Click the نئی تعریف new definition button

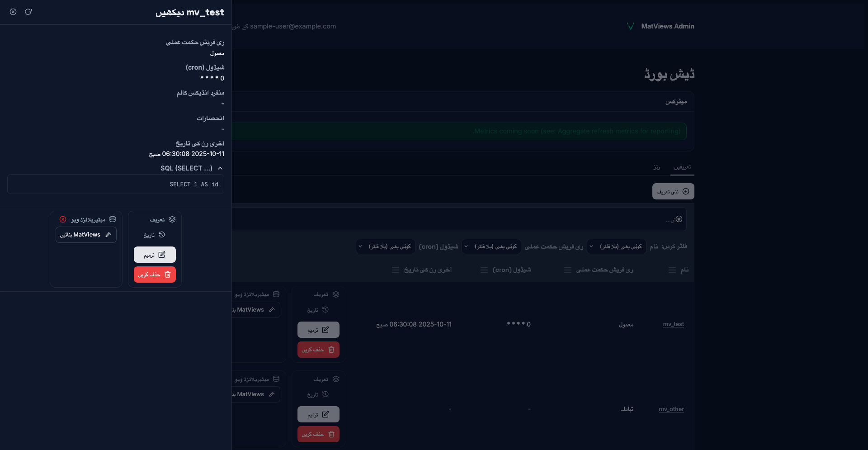click(x=673, y=191)
